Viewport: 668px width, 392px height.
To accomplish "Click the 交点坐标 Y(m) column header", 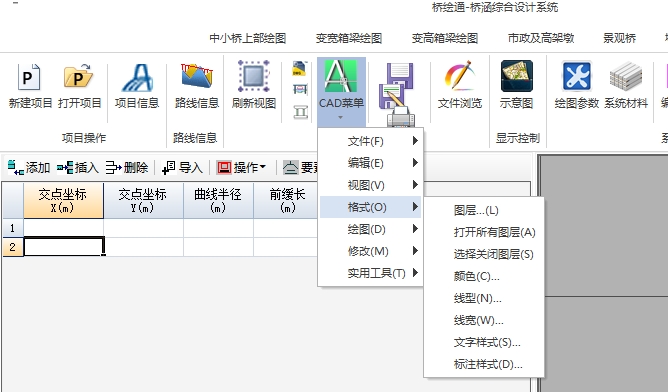I will coord(144,201).
